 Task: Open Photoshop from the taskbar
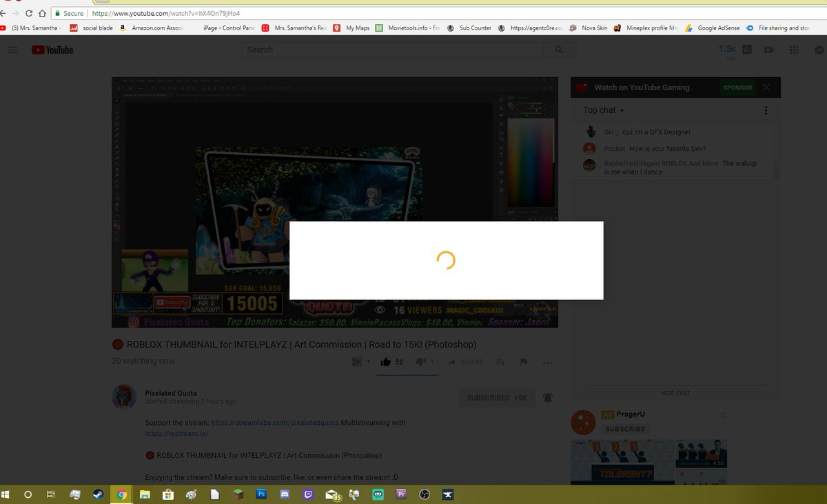pos(261,494)
